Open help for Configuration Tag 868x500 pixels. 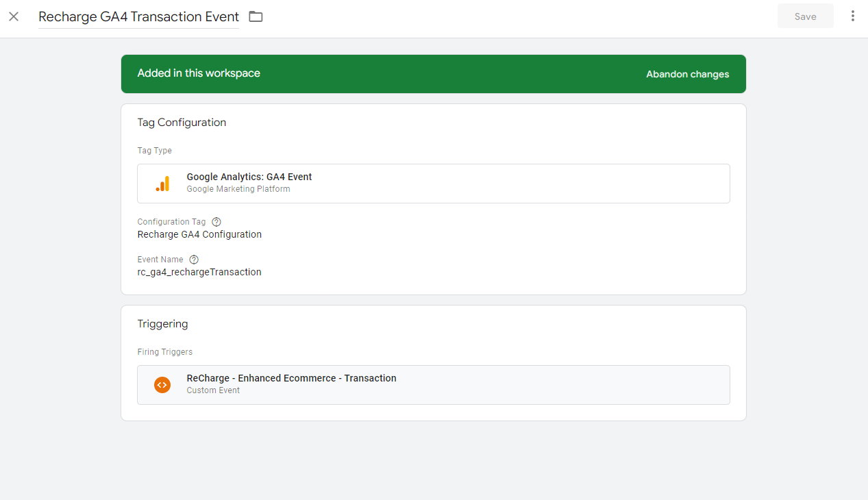coord(216,222)
